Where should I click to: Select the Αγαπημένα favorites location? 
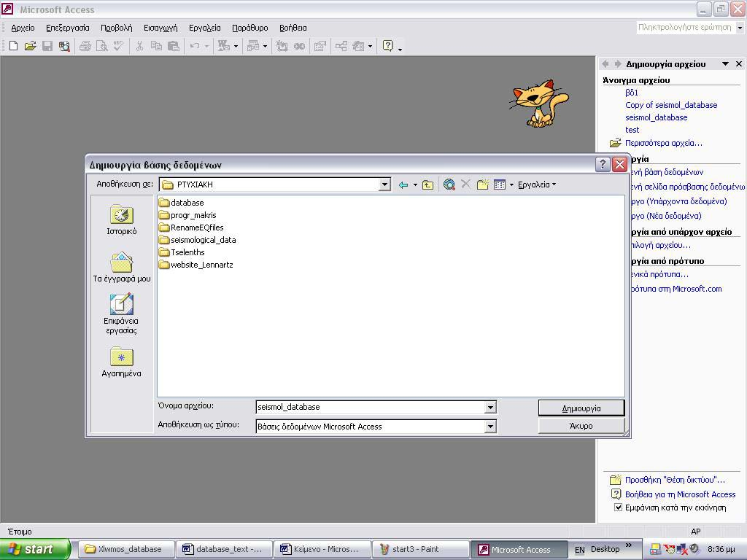pos(122,362)
